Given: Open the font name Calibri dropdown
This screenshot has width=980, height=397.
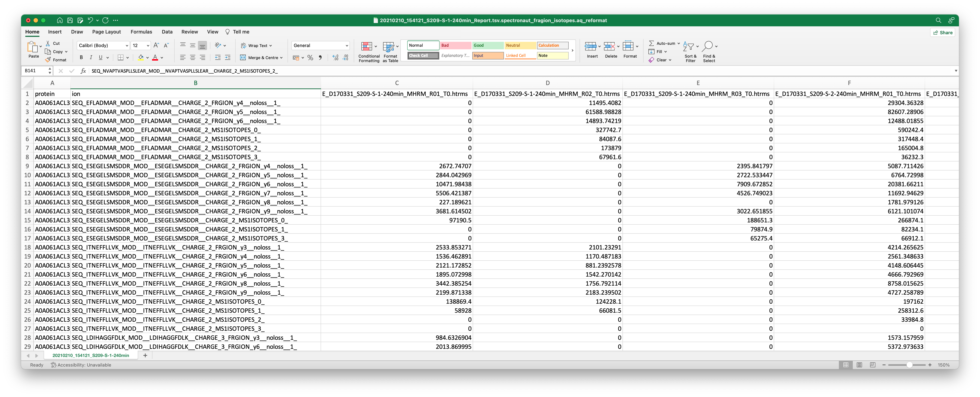Looking at the screenshot, I should [127, 46].
